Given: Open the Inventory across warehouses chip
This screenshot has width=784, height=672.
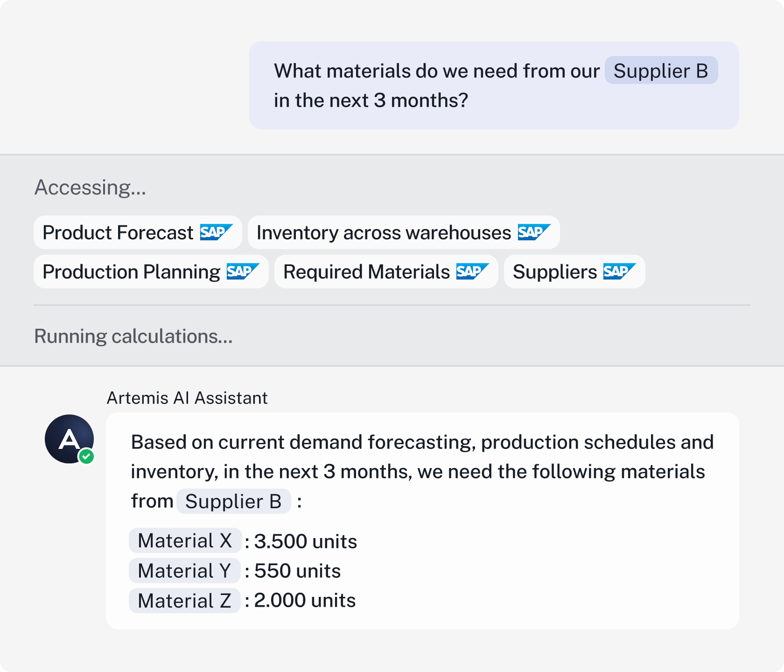Looking at the screenshot, I should [384, 232].
